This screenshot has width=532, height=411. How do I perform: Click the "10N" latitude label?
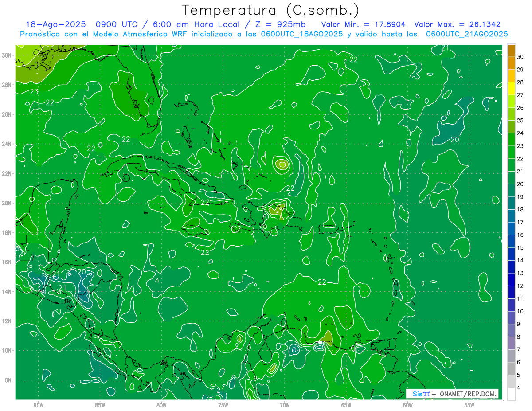[x=7, y=350]
